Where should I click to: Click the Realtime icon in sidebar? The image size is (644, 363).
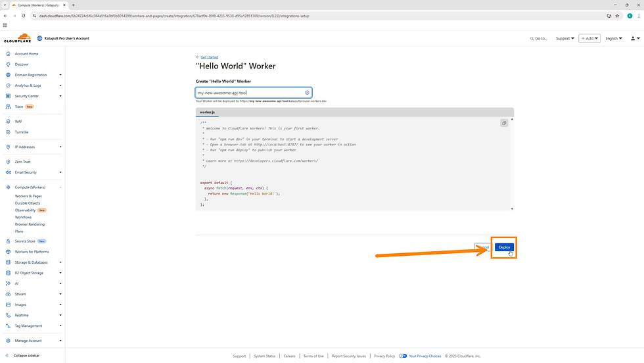[x=8, y=315]
